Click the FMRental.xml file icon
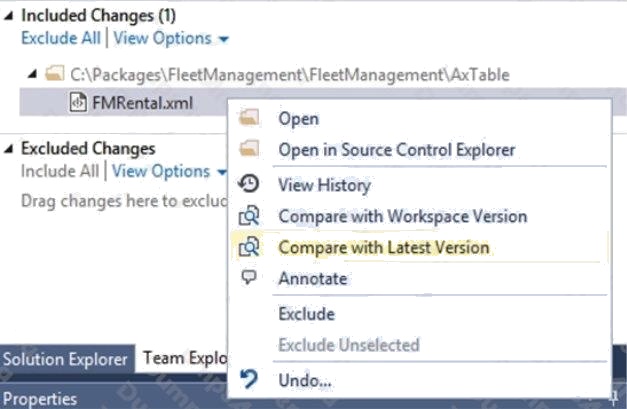Image resolution: width=627 pixels, height=409 pixels. pos(78,102)
